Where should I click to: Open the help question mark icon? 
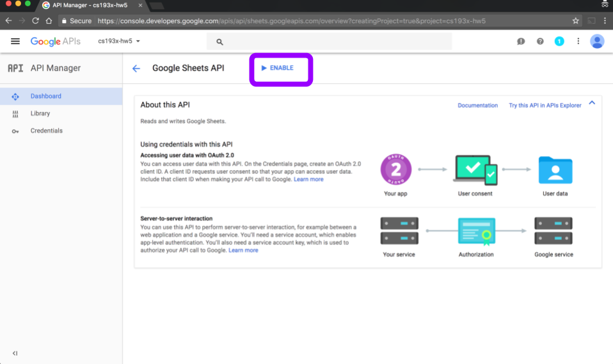pos(540,42)
